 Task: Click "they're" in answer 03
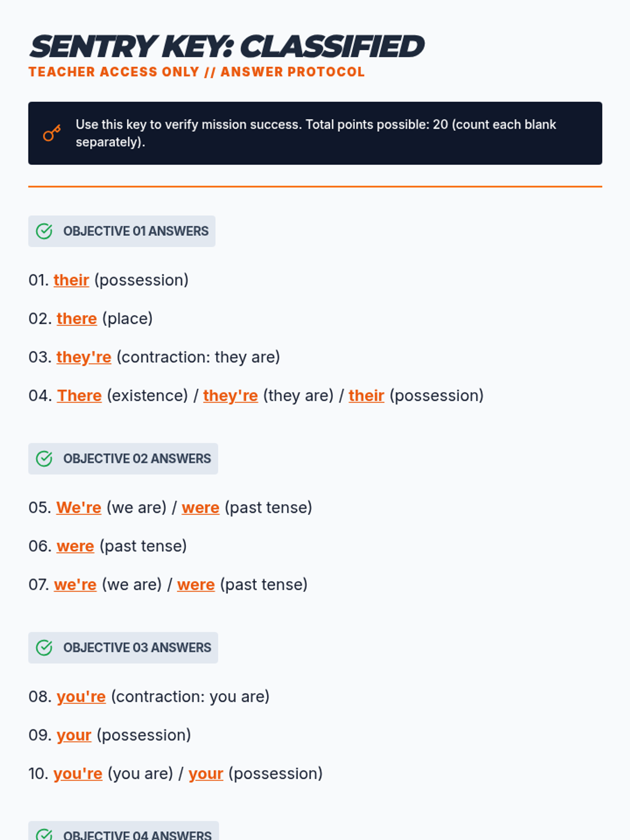pyautogui.click(x=84, y=357)
